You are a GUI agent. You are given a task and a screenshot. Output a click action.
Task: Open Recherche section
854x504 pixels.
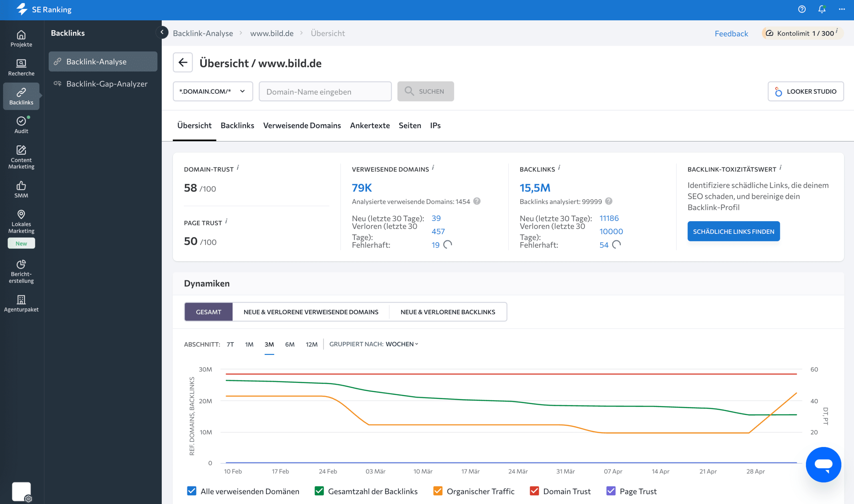coord(21,68)
